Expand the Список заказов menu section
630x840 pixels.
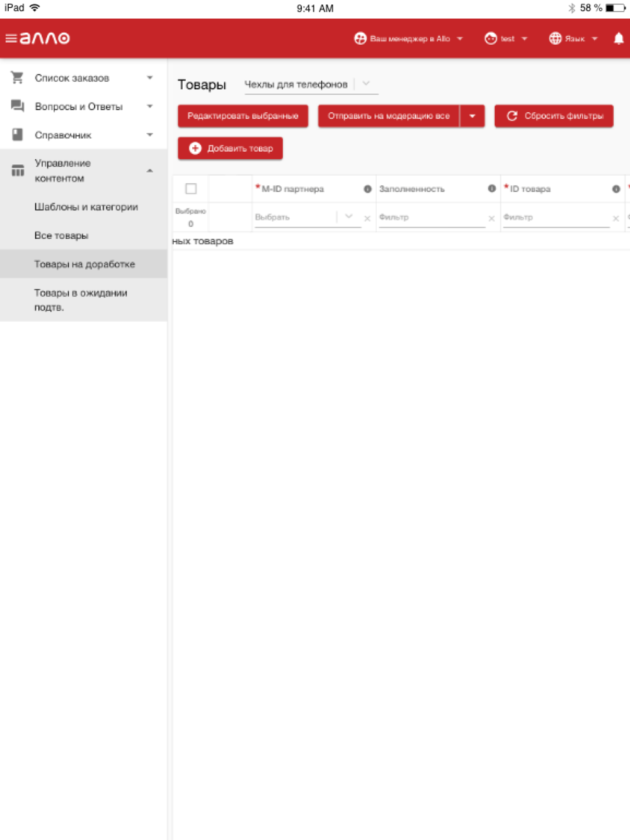[149, 78]
